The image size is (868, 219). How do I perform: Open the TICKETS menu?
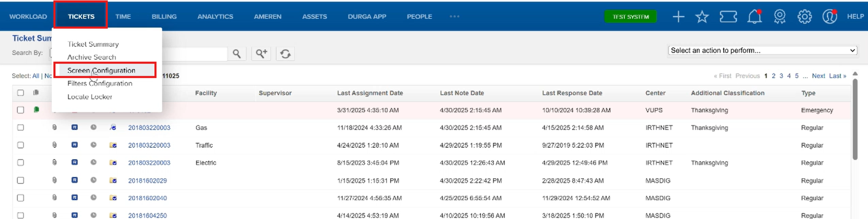click(x=81, y=16)
